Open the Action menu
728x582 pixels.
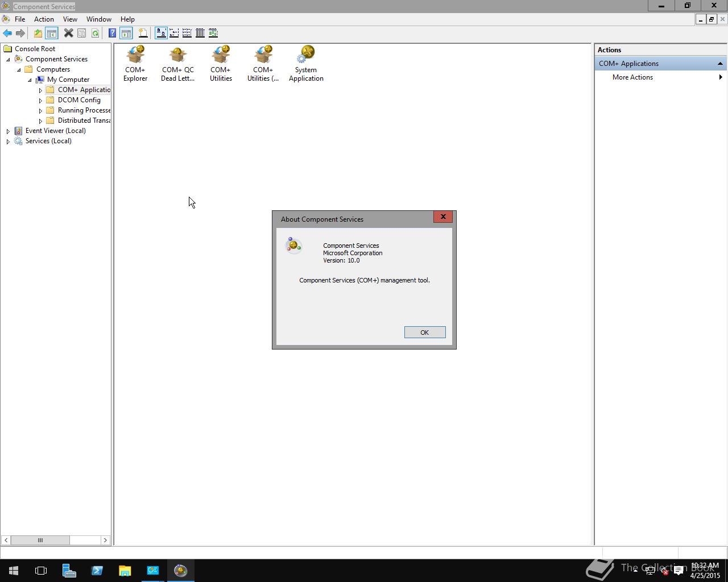click(44, 19)
